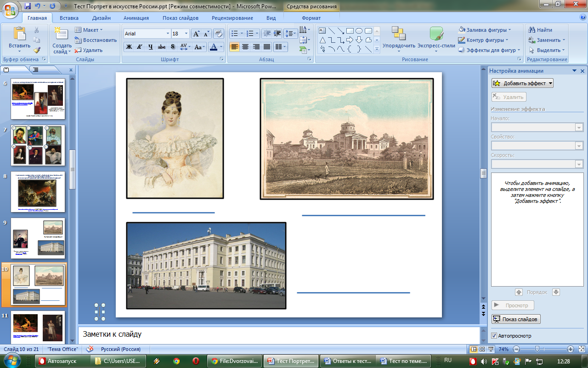Open the font size dropdown
The image size is (588, 368).
(186, 34)
